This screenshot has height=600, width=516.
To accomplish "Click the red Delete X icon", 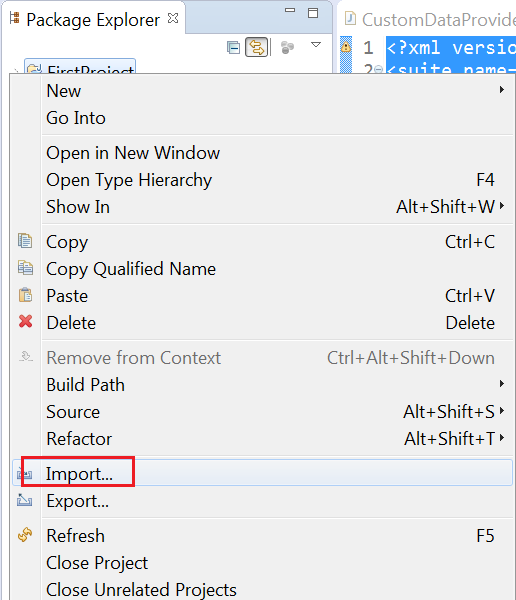I will tap(25, 321).
